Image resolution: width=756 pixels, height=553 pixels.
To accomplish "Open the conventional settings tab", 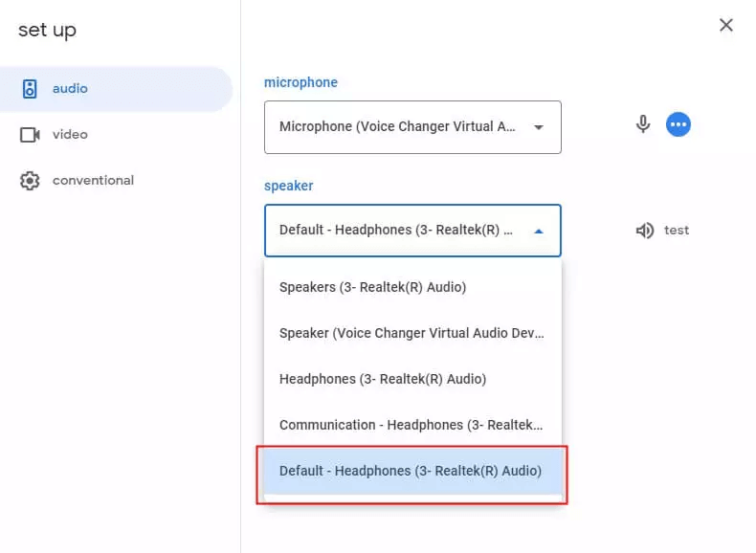I will pyautogui.click(x=93, y=181).
